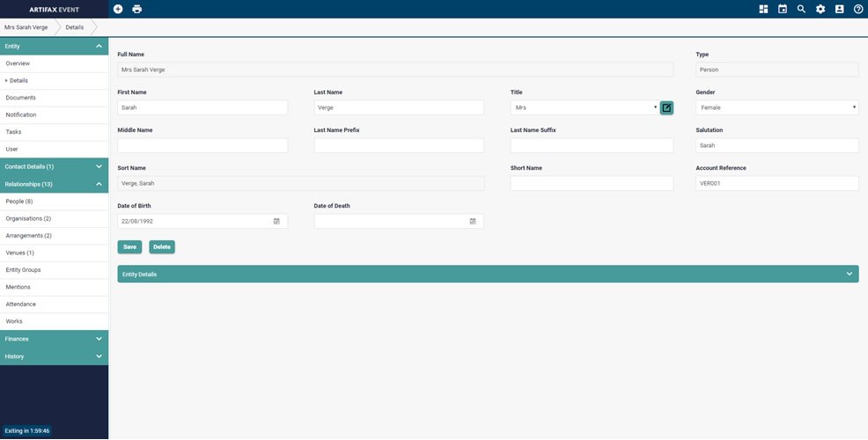Open Venues (1) relationships
This screenshot has height=440, width=868.
[55, 253]
